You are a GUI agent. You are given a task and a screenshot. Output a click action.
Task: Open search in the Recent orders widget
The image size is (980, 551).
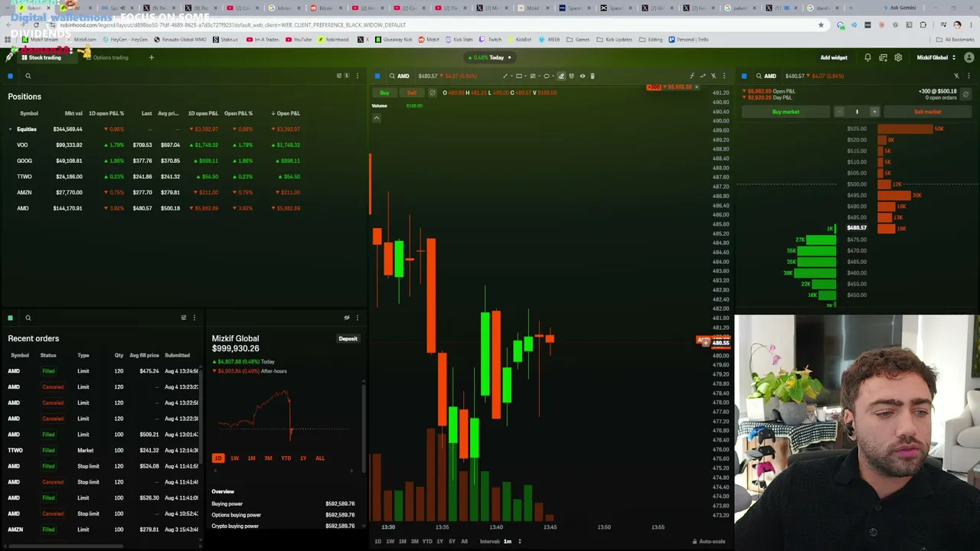(x=28, y=318)
